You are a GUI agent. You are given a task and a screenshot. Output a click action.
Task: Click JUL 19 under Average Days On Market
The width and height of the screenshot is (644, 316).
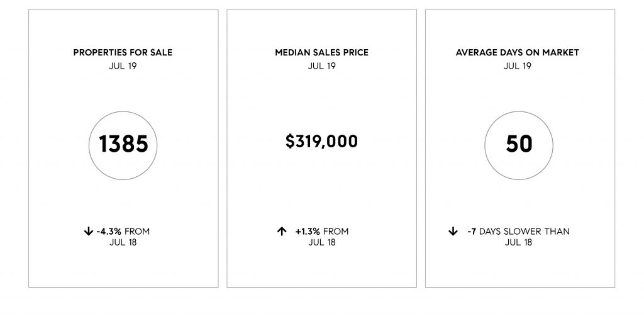(x=518, y=65)
